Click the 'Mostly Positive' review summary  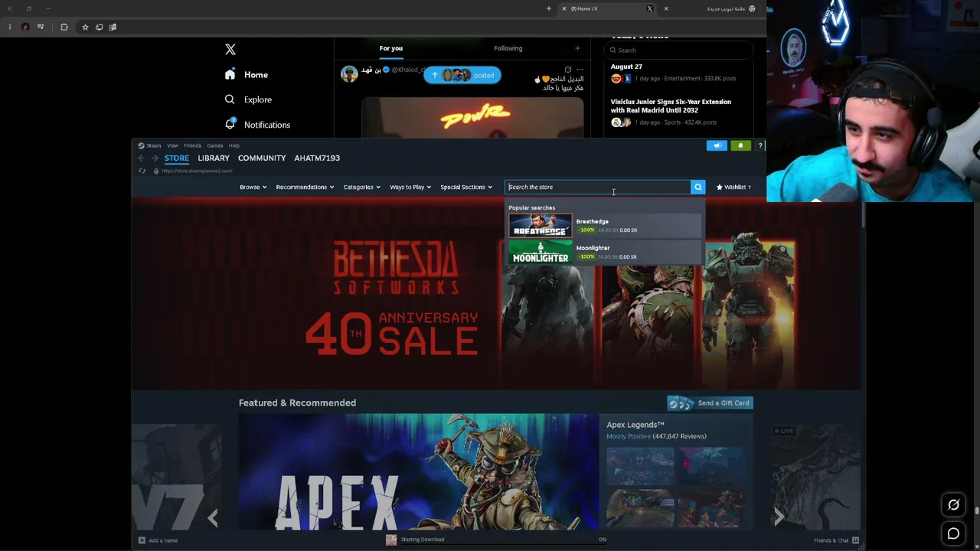tap(629, 436)
